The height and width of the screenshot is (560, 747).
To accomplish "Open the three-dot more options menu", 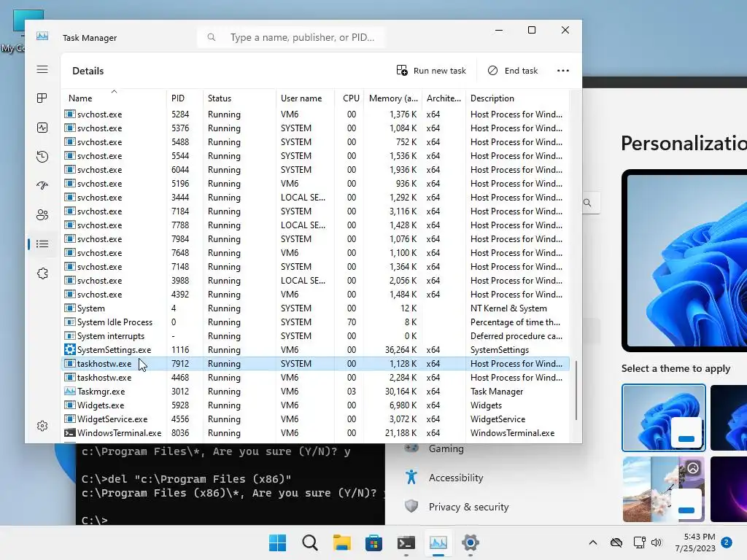I will click(563, 71).
